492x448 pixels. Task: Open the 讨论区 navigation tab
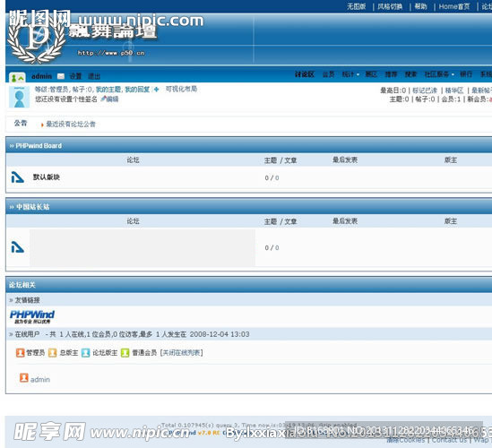(305, 74)
